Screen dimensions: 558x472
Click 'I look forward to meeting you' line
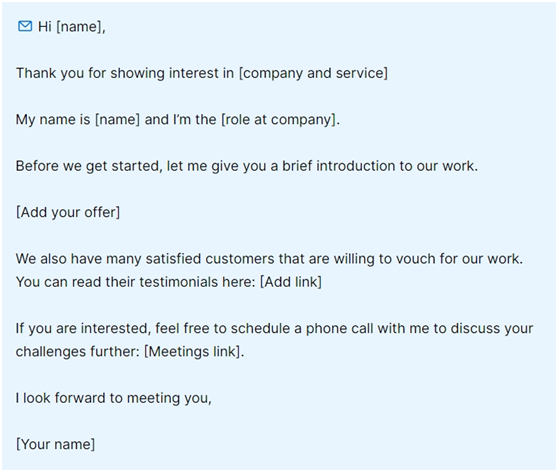(114, 398)
